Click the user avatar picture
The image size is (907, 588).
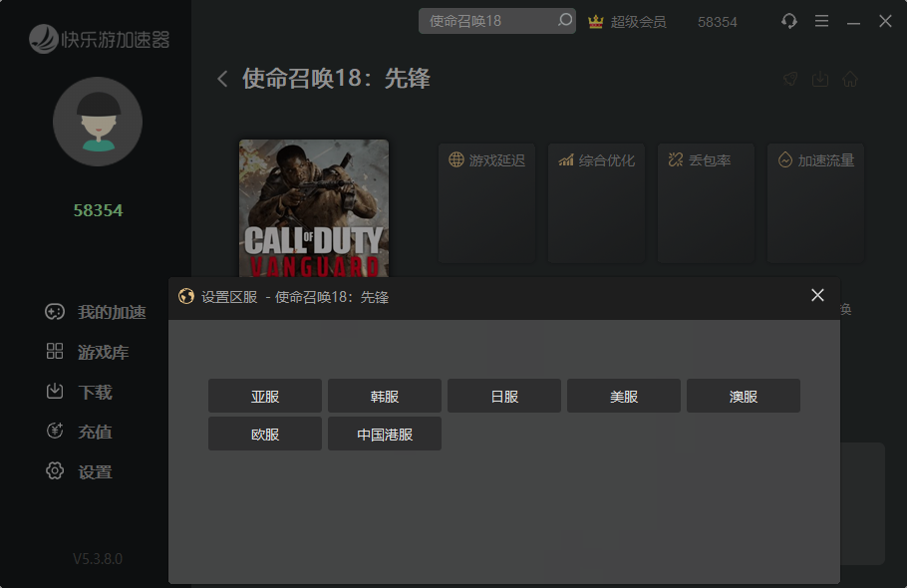coord(98,122)
